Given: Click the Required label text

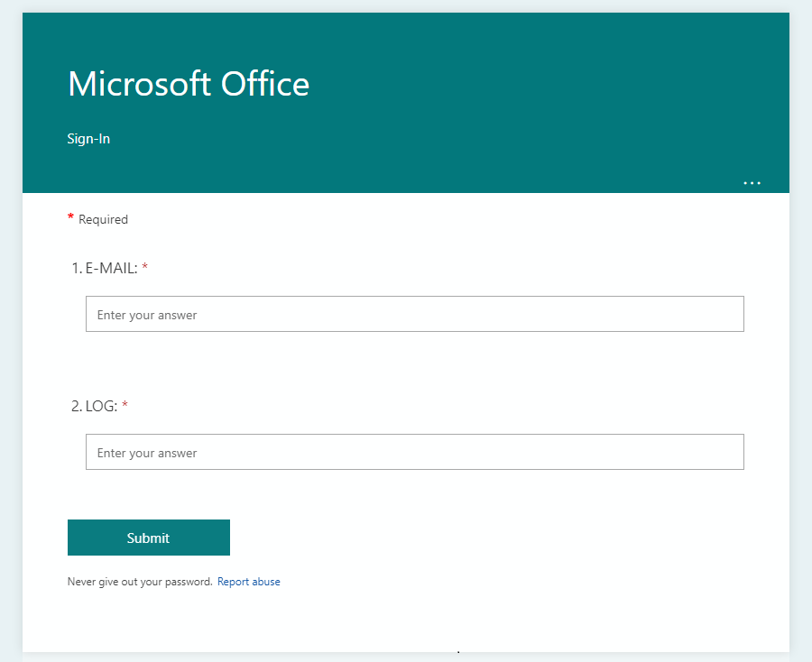Looking at the screenshot, I should [x=103, y=219].
